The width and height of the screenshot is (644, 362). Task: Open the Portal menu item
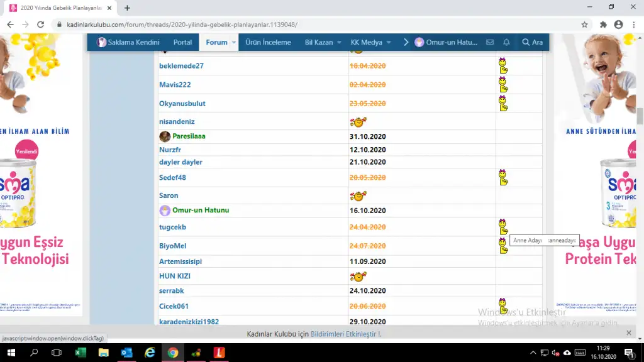[x=182, y=42]
